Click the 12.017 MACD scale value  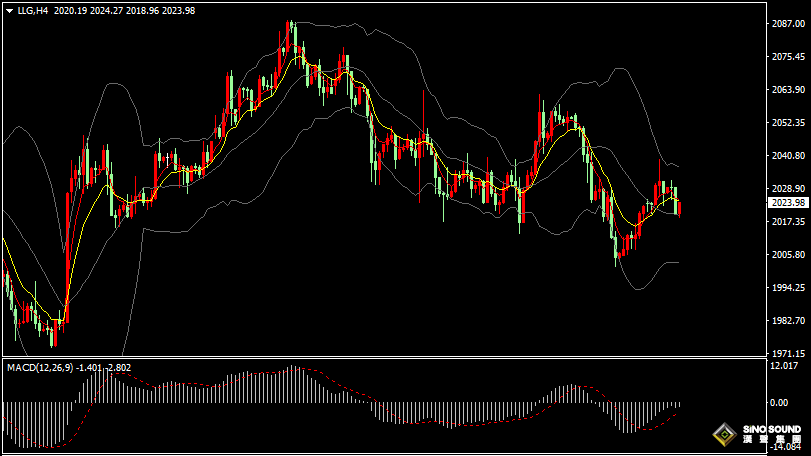click(784, 366)
